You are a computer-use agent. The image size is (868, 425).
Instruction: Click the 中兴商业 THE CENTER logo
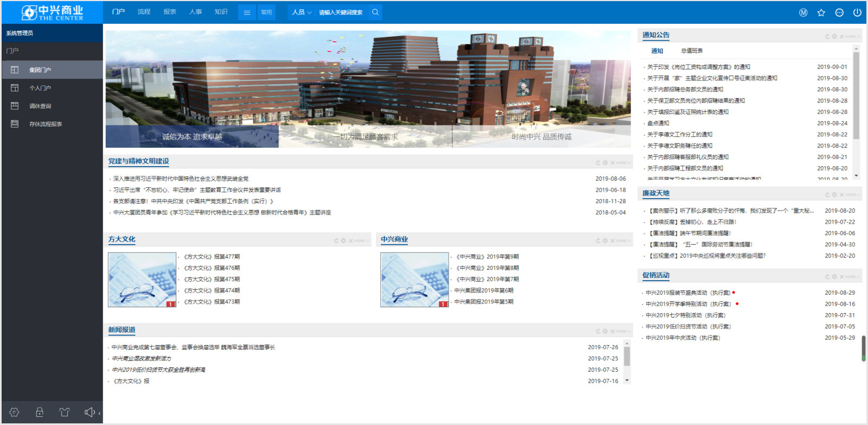pos(52,12)
